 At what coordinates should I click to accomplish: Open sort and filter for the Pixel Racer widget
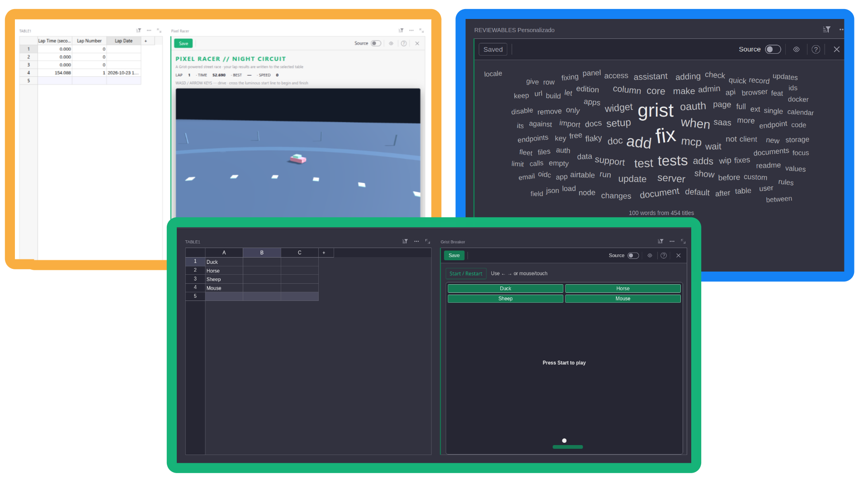[401, 30]
